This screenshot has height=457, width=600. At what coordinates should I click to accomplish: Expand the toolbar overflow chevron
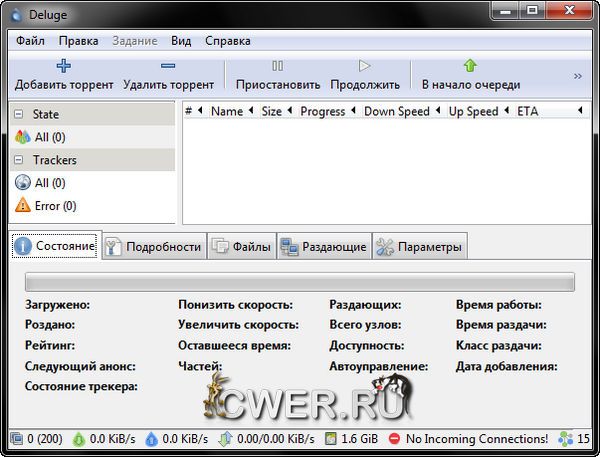(x=577, y=76)
